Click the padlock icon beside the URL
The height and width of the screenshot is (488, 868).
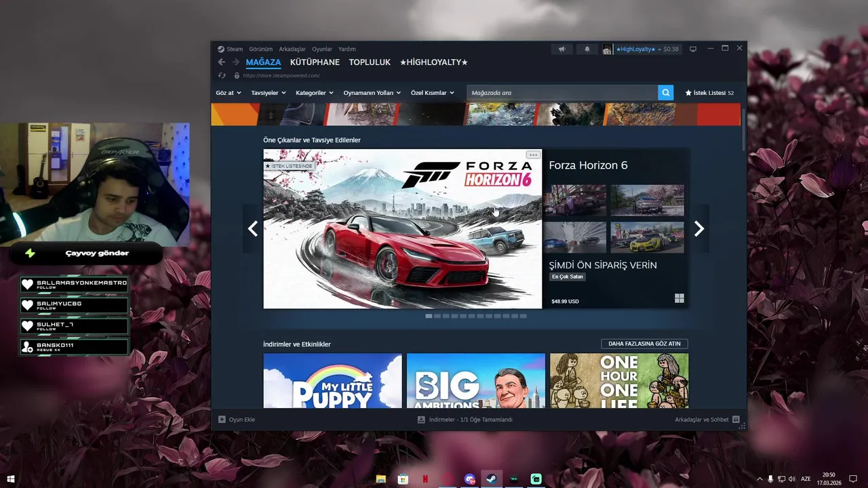[x=237, y=75]
